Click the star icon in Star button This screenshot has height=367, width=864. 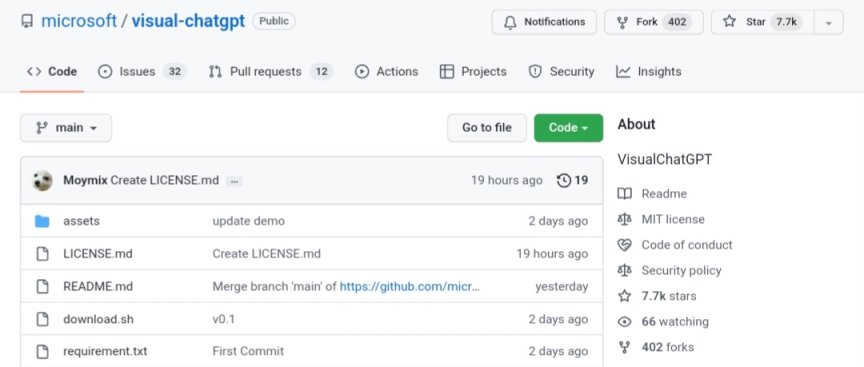click(730, 22)
